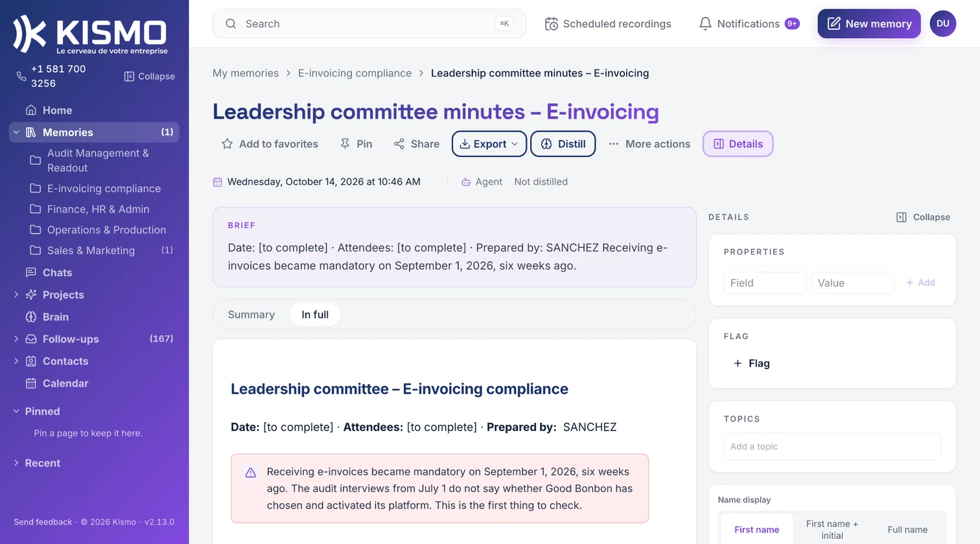Image resolution: width=980 pixels, height=544 pixels.
Task: Select First name display option
Action: [756, 530]
